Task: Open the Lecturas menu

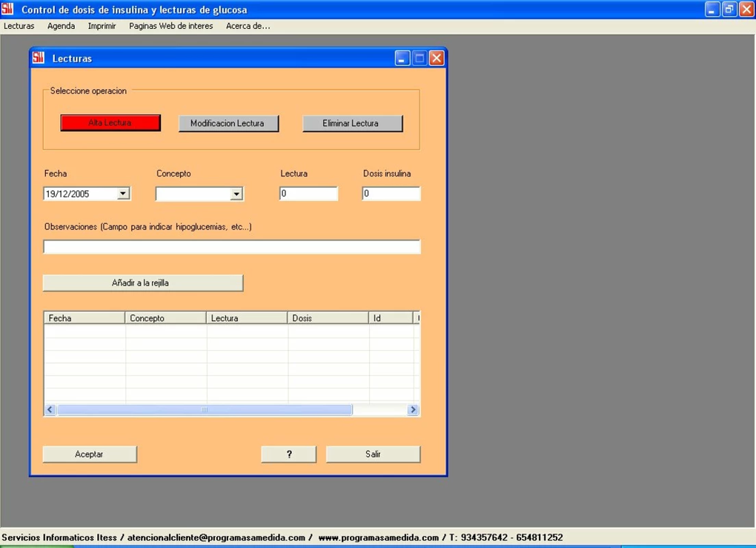Action: (19, 26)
